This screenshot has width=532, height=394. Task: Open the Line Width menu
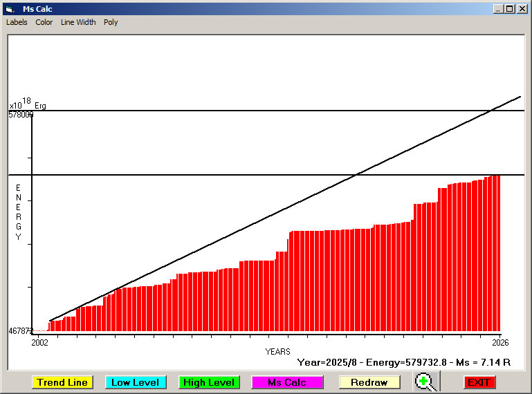point(78,22)
